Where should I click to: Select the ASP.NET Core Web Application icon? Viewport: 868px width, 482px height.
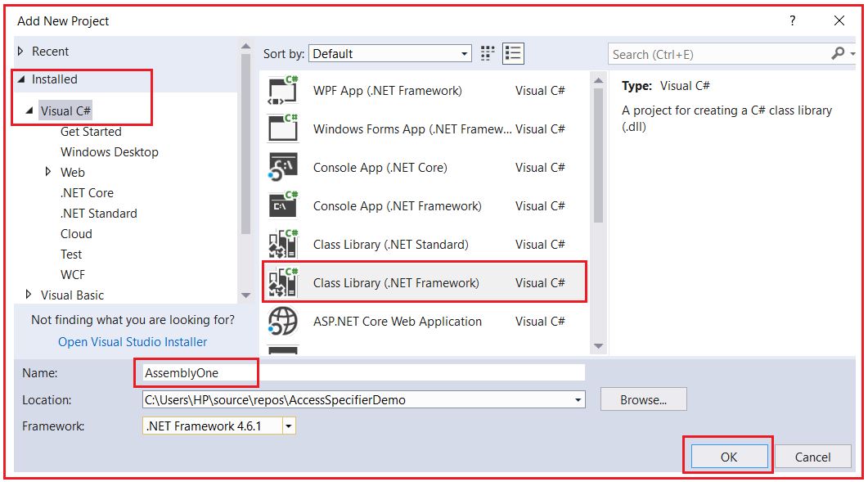point(283,322)
